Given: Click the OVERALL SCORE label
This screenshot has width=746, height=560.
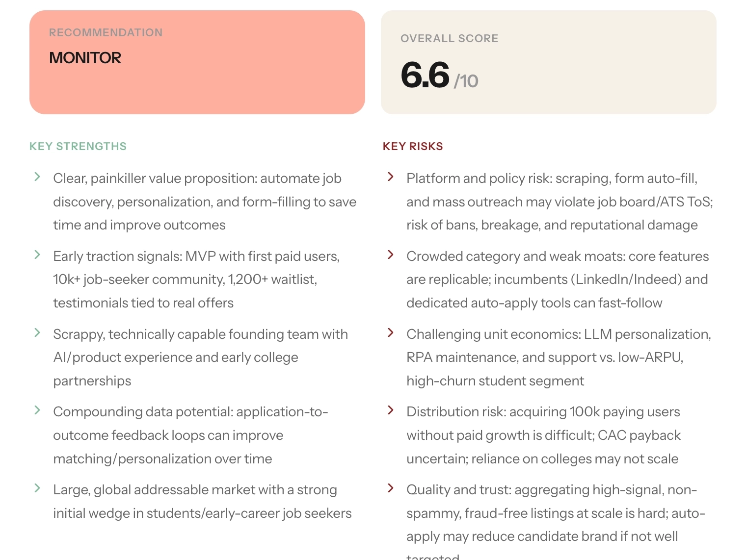Looking at the screenshot, I should pyautogui.click(x=450, y=38).
